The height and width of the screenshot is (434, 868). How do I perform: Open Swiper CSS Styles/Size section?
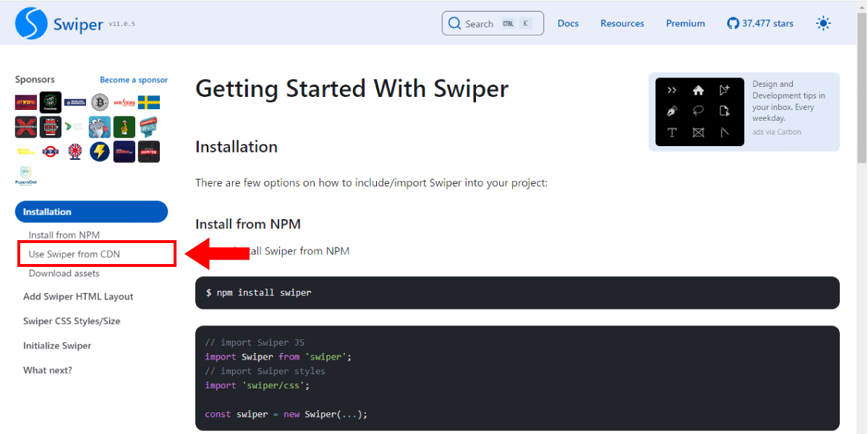[72, 321]
